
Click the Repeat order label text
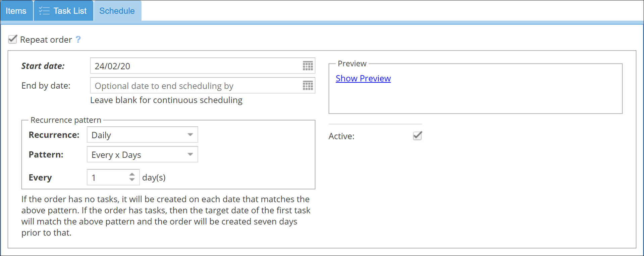point(46,40)
